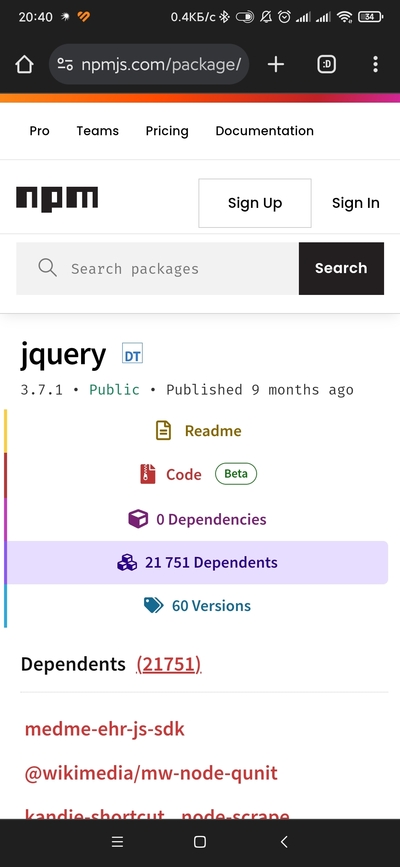Click the black Search button
This screenshot has height=867, width=400.
pos(341,268)
